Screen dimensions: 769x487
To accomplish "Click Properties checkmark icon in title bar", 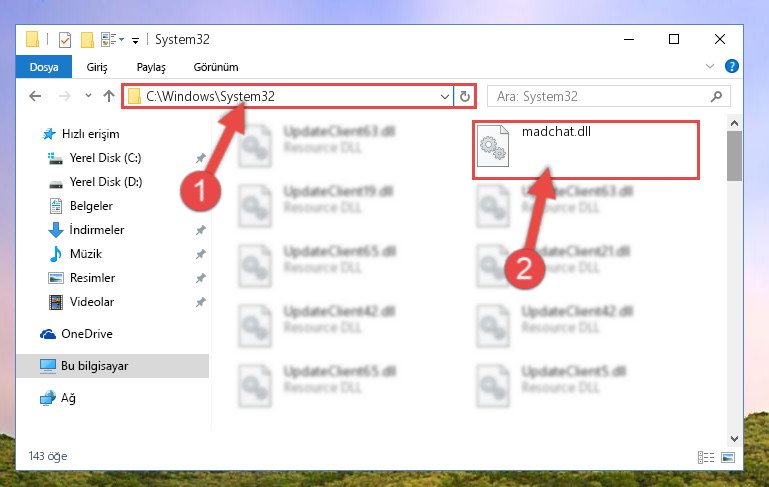I will tap(65, 40).
